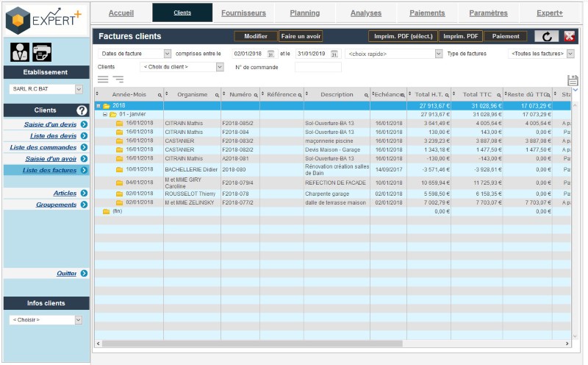
Task: Click Imprim. PDF (sélect.) button
Action: [x=403, y=36]
